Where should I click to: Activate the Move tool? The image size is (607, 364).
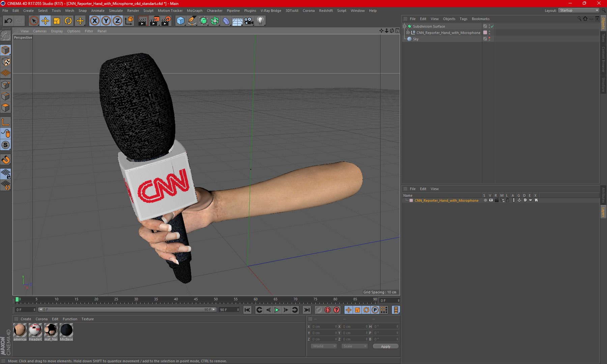pyautogui.click(x=45, y=21)
